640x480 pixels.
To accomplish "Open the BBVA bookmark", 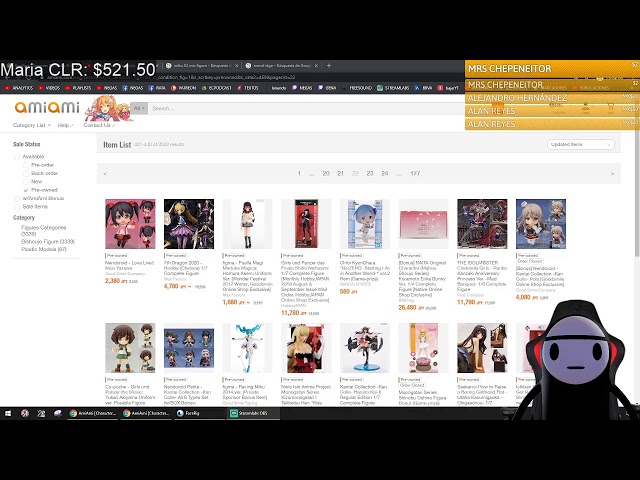I will [x=423, y=88].
